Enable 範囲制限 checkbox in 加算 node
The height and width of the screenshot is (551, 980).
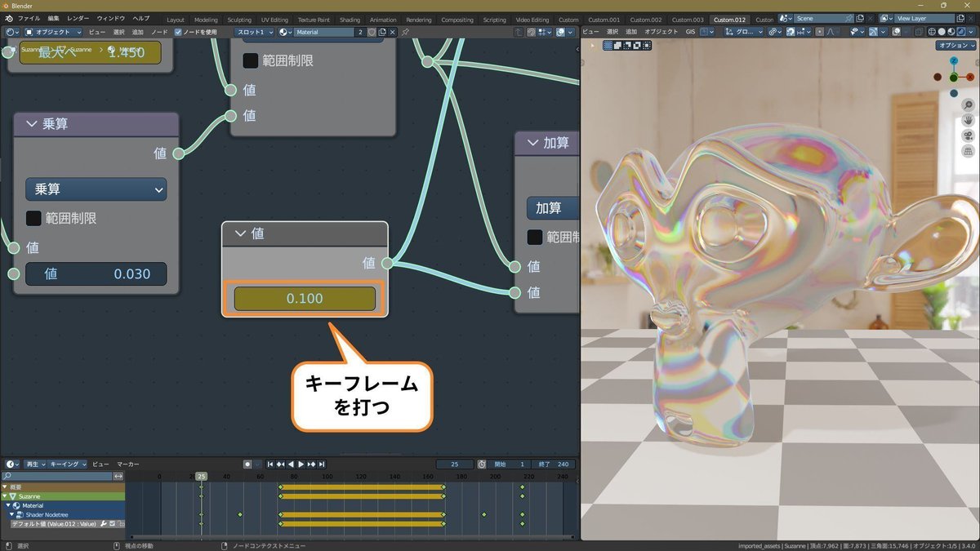point(535,238)
